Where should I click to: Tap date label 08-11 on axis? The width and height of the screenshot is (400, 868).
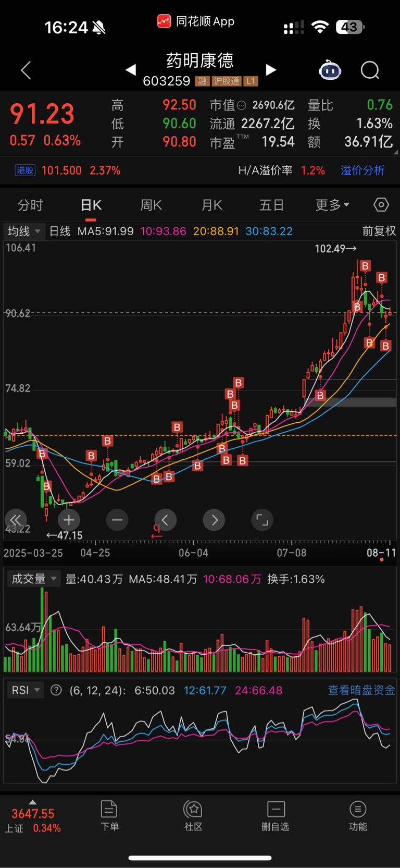click(x=381, y=553)
